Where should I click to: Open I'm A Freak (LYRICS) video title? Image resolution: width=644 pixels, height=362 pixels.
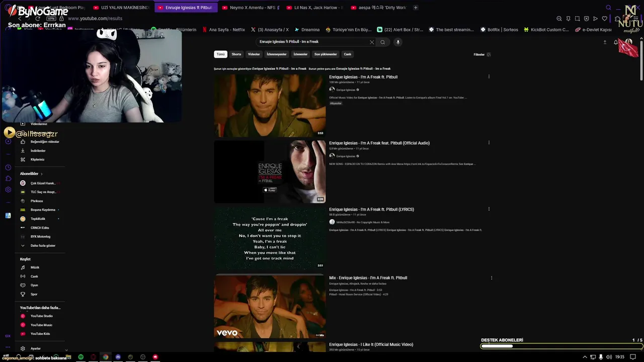pyautogui.click(x=371, y=209)
